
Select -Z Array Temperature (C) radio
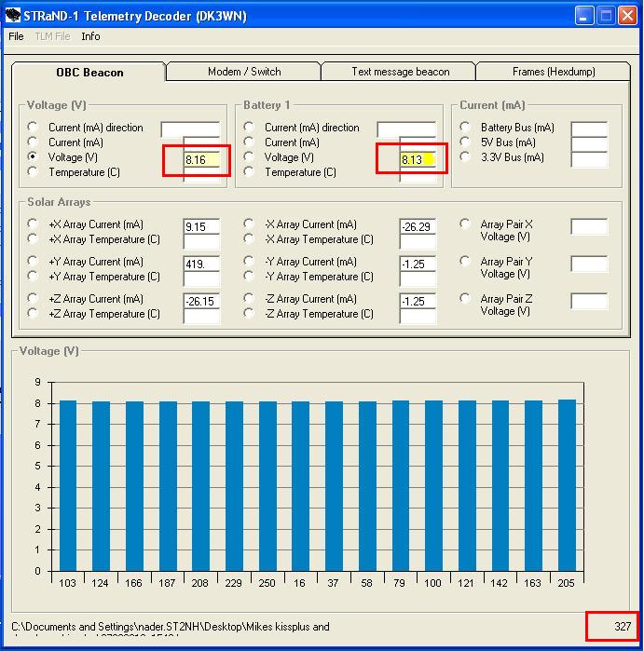[249, 313]
